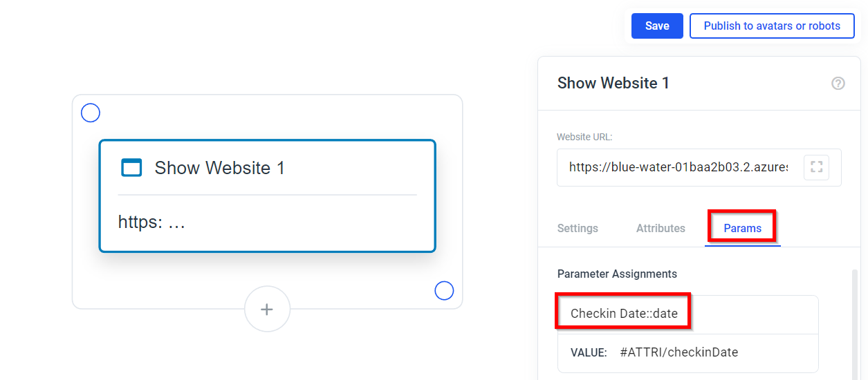Select the Params tab
868x380 pixels.
[743, 228]
